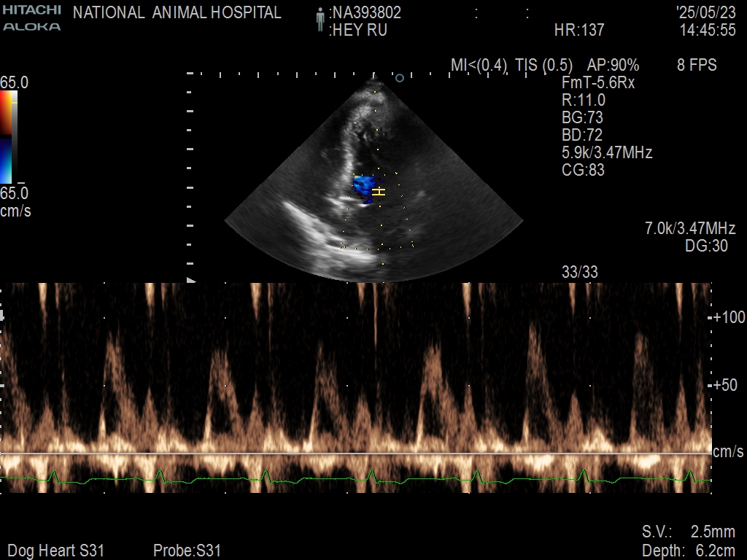Click the Doppler baseline cm/s label
This screenshot has width=747, height=560.
point(729,453)
